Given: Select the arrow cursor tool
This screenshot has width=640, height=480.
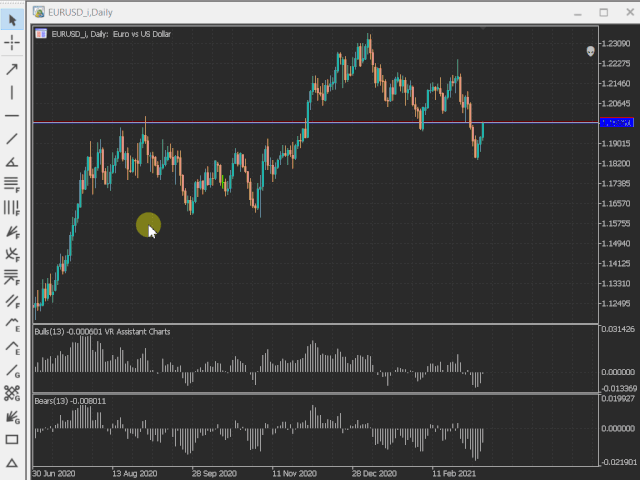Looking at the screenshot, I should pyautogui.click(x=12, y=19).
